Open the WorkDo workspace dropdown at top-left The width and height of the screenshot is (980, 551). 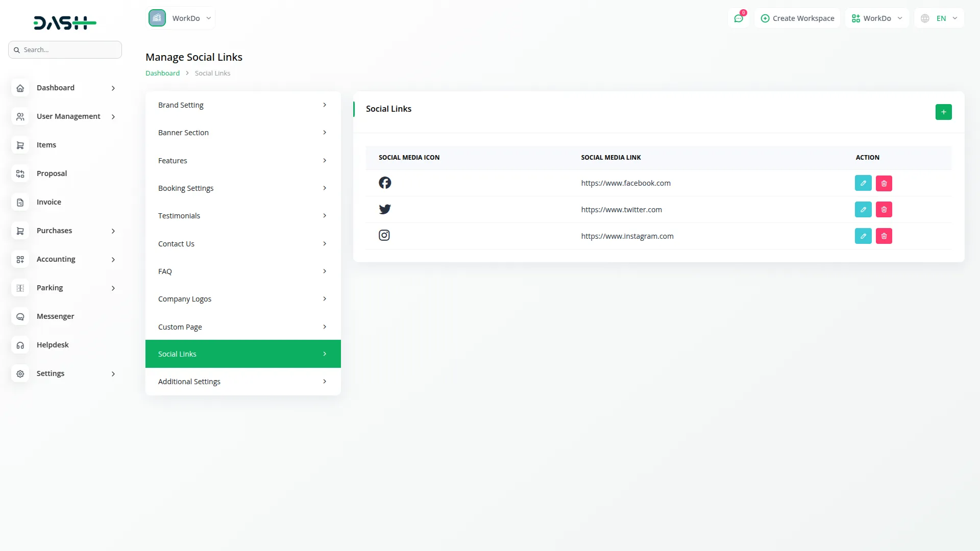[181, 18]
